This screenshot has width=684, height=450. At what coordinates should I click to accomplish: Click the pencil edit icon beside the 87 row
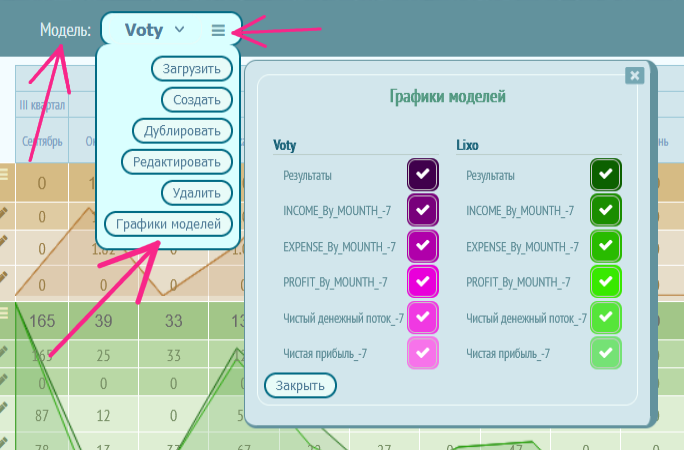click(4, 409)
